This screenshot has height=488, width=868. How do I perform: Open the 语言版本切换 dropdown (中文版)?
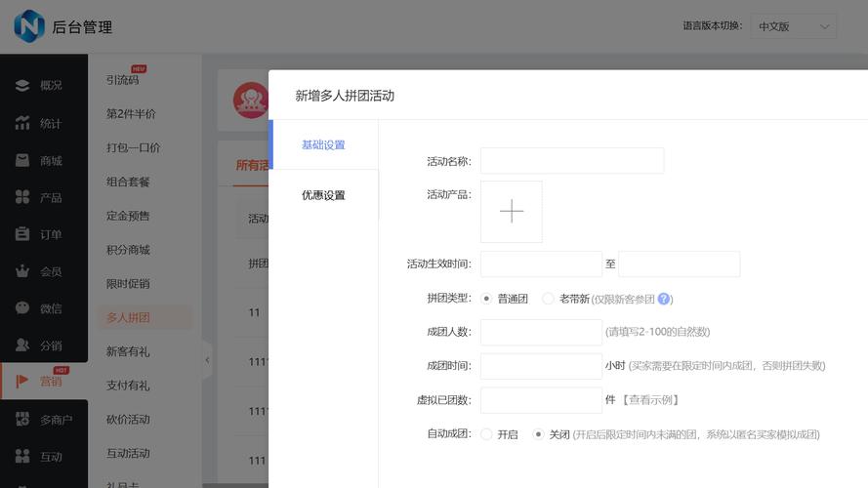tap(793, 26)
